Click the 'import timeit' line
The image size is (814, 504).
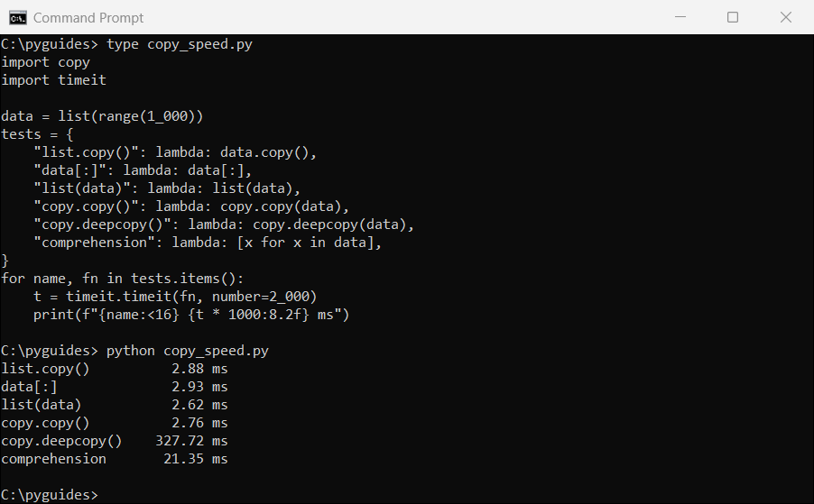pyautogui.click(x=53, y=80)
